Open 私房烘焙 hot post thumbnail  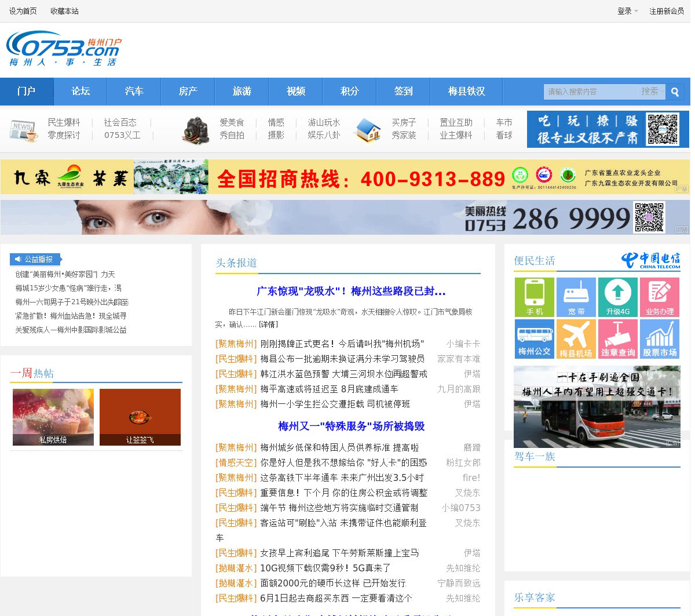(x=53, y=417)
